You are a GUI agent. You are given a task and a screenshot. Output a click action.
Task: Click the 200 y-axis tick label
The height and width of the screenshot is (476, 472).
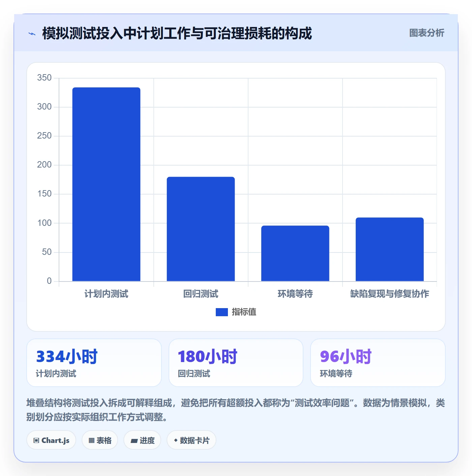click(45, 165)
